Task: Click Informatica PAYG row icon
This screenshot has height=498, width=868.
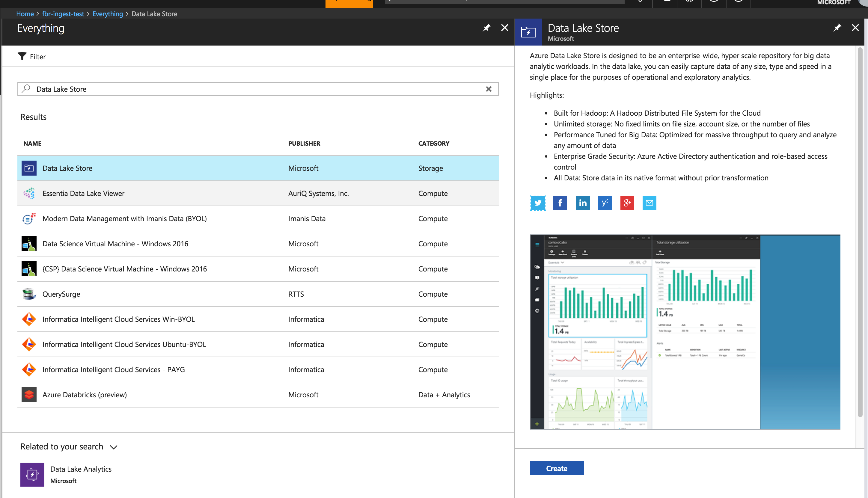Action: click(29, 369)
